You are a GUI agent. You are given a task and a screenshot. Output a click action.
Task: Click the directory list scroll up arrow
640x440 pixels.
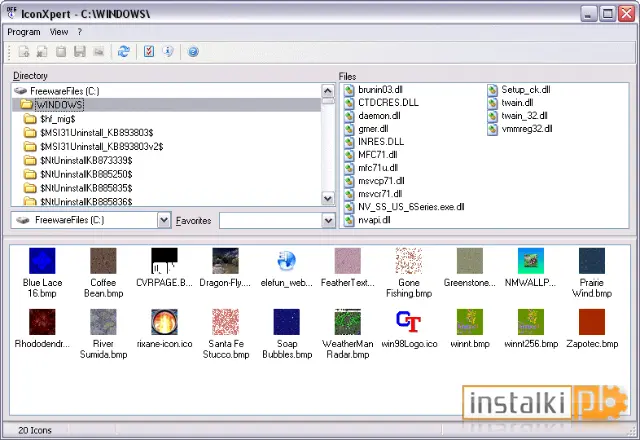coord(328,91)
